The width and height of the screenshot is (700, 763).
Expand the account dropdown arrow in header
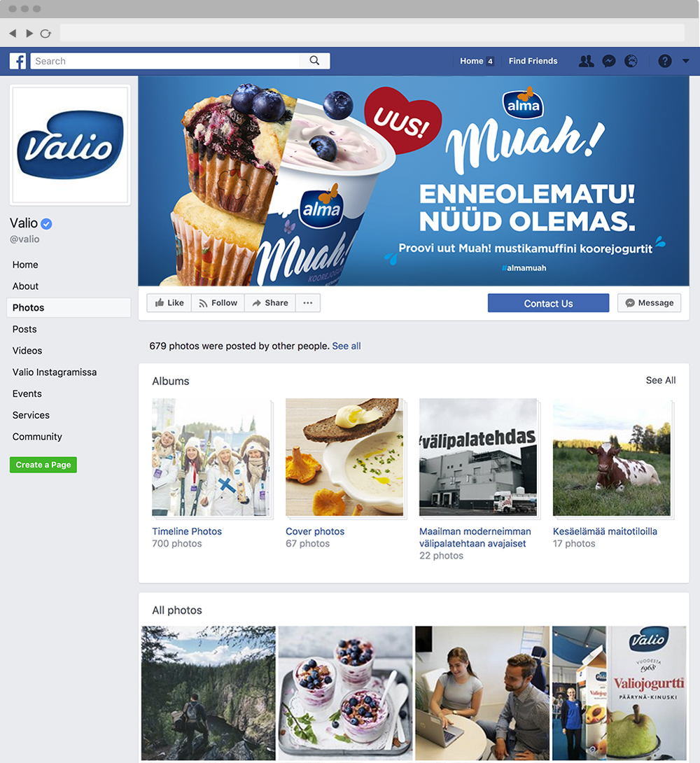click(686, 62)
